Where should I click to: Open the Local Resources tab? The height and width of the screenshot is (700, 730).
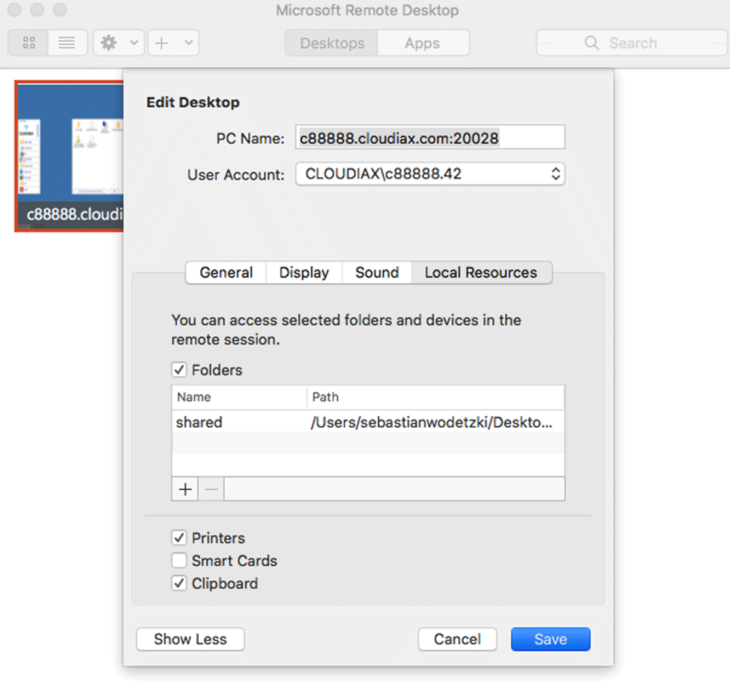pos(481,272)
